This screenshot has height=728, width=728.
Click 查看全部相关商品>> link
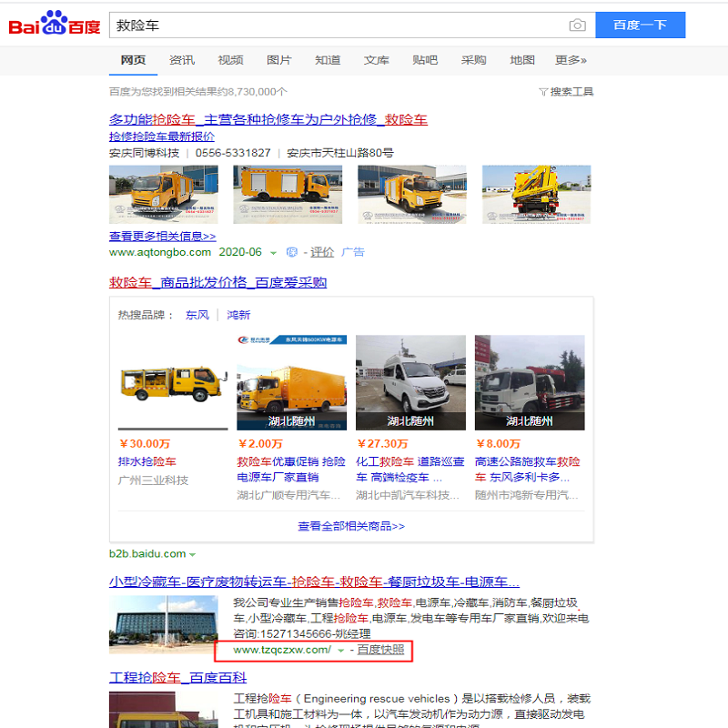coord(351,526)
